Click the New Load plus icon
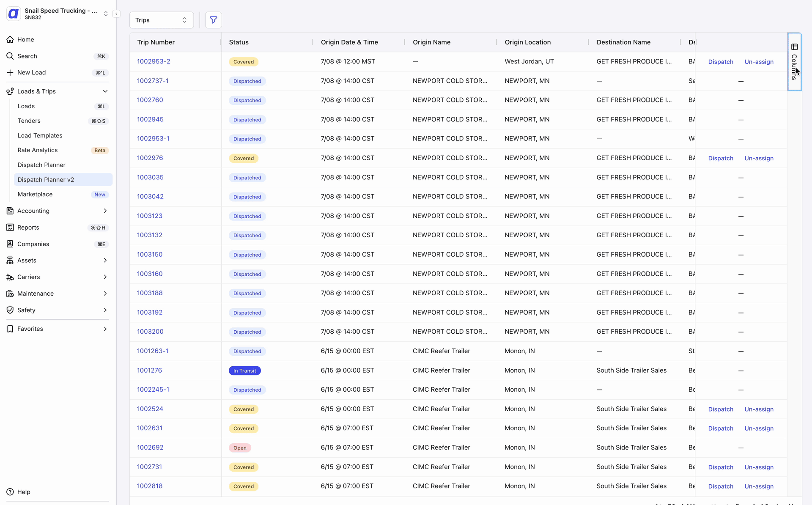 coord(10,72)
